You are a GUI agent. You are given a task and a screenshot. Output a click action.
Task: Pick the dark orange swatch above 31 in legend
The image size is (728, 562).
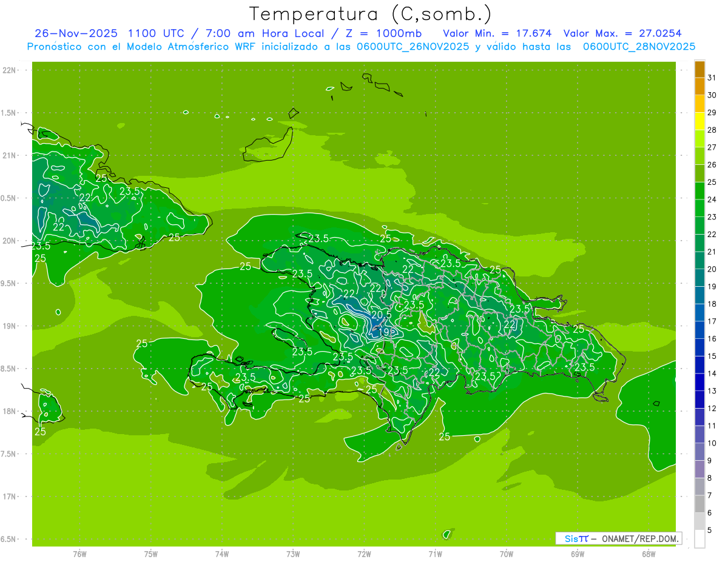tap(699, 69)
